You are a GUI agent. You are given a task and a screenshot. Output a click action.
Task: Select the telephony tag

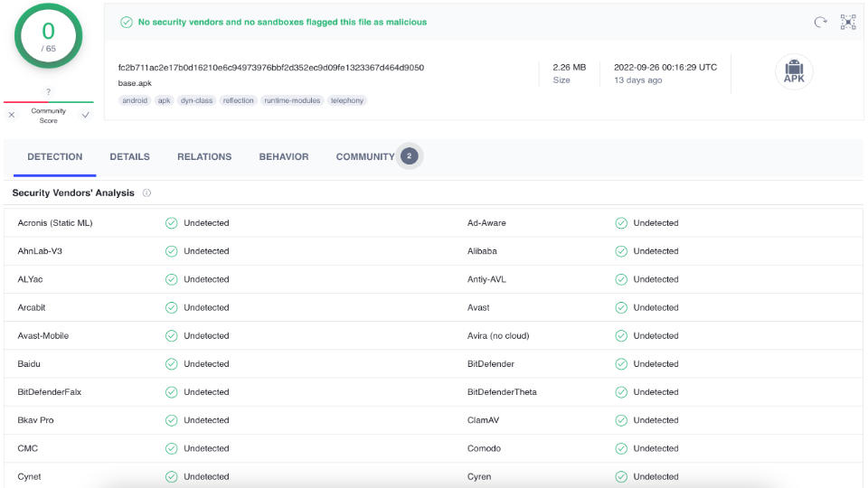347,100
